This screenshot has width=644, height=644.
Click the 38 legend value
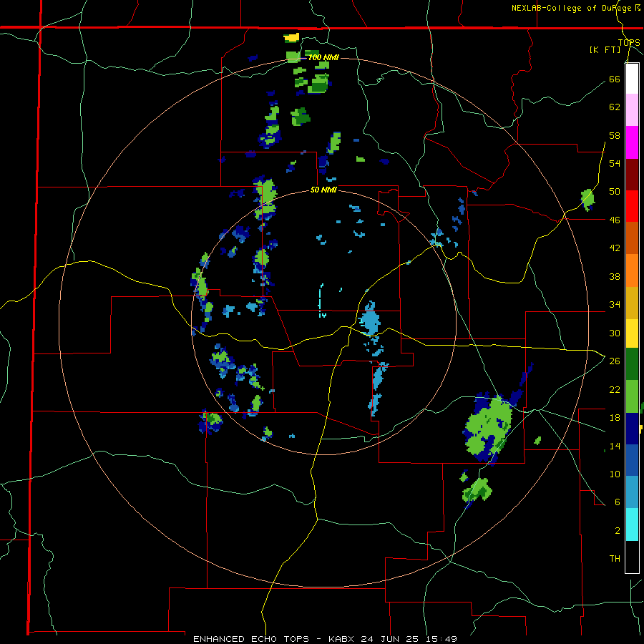coord(615,276)
